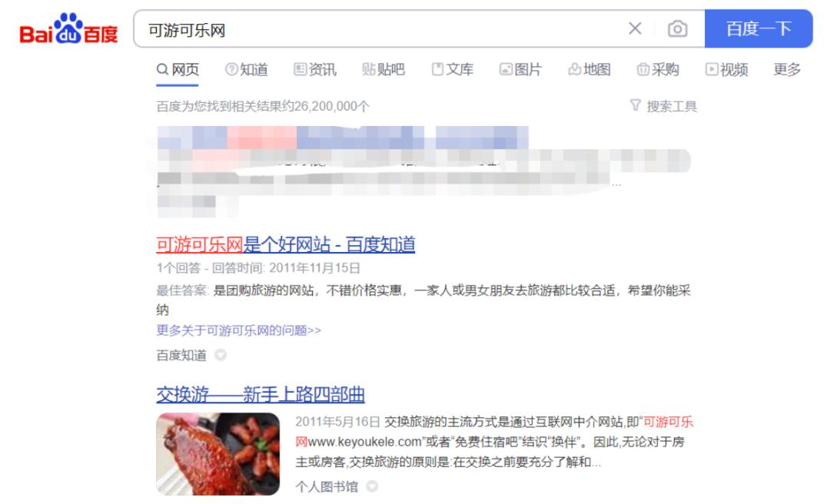Image resolution: width=830 pixels, height=504 pixels.
Task: Switch to the 图片 tab
Action: 521,69
